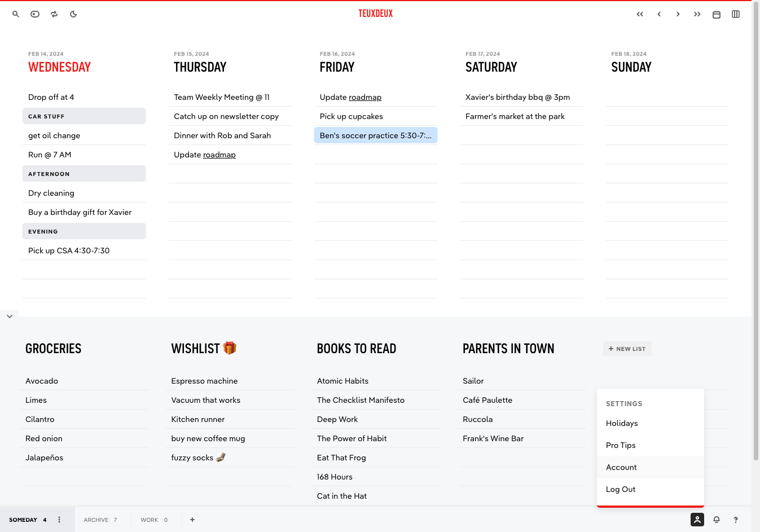Select Ben's soccer practice task
760x532 pixels.
(x=376, y=135)
